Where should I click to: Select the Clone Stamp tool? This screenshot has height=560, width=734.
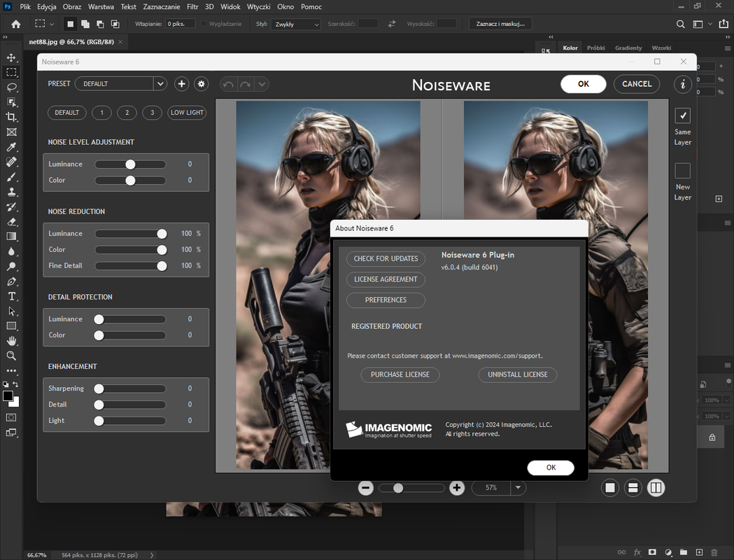point(11,192)
